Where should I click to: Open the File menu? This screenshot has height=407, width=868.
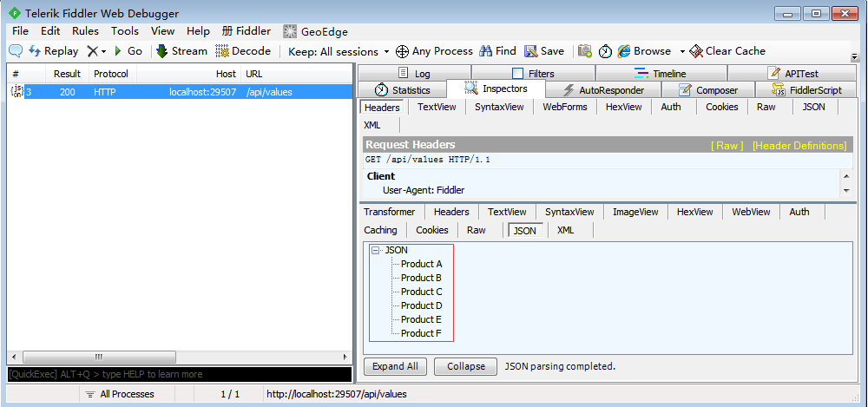20,31
